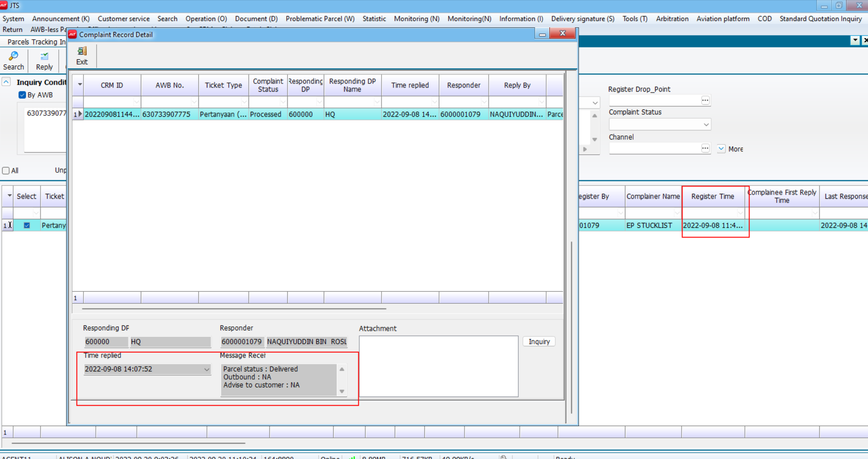The width and height of the screenshot is (868, 459).
Task: Sort by the CRM ID column header
Action: coord(112,85)
